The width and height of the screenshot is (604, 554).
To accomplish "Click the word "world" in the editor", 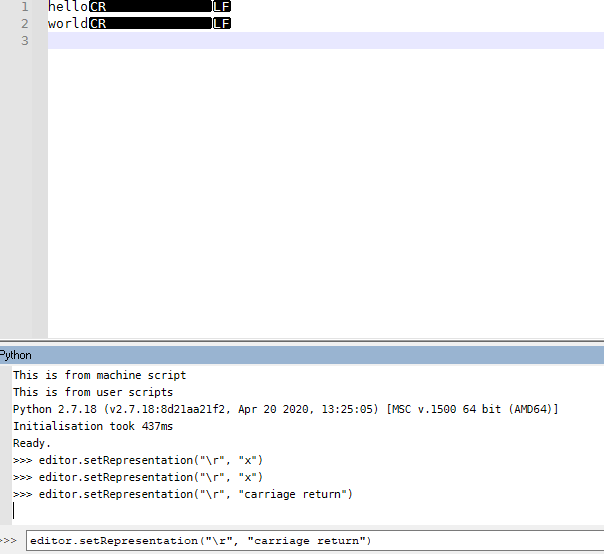I will point(68,24).
